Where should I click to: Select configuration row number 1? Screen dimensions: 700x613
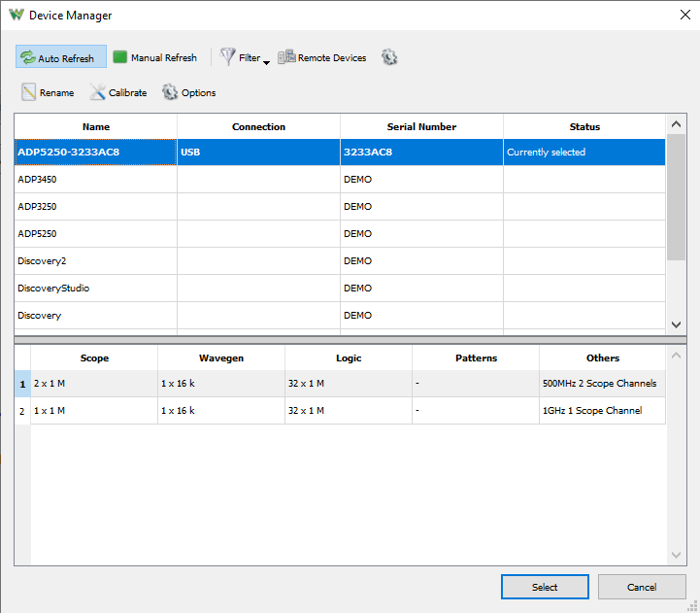22,384
